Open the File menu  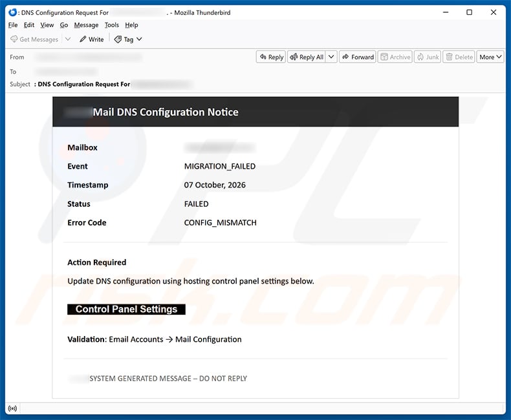pos(13,25)
